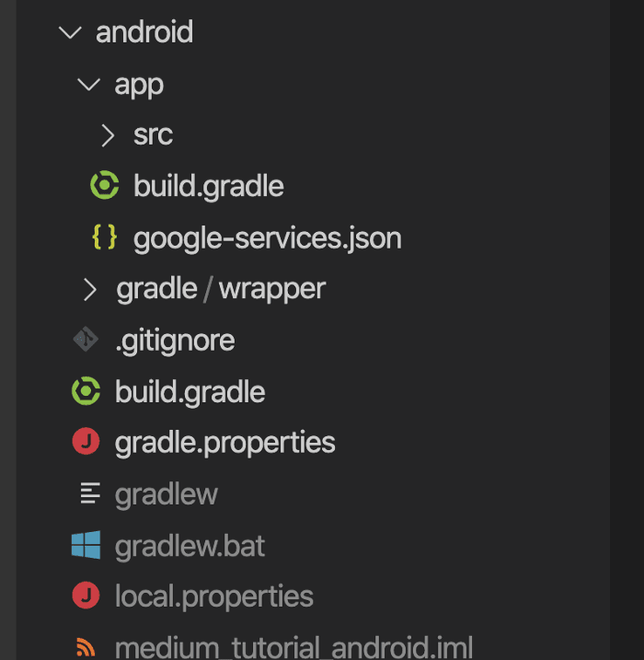Click the Windows logo icon of gradlew.bat
Viewport: 644px width, 660px height.
pos(86,545)
